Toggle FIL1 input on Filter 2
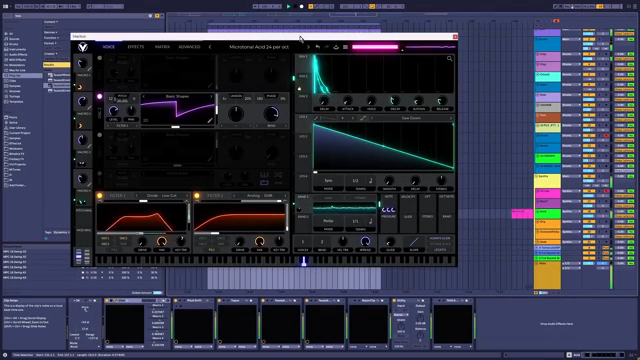Screen dimensions: 640x360 (x=211, y=249)
